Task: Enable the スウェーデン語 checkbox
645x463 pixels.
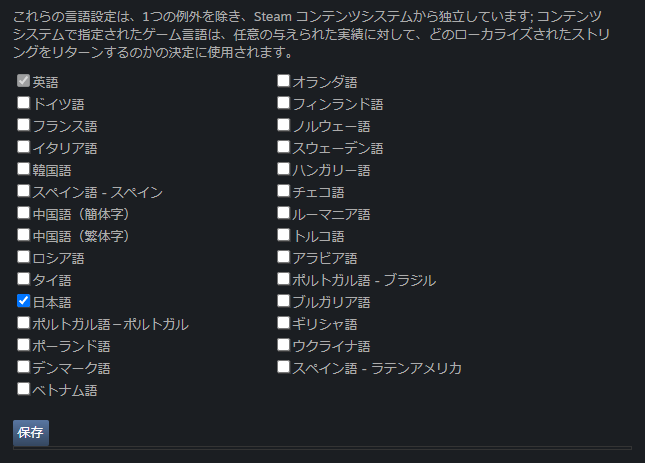Action: click(284, 146)
